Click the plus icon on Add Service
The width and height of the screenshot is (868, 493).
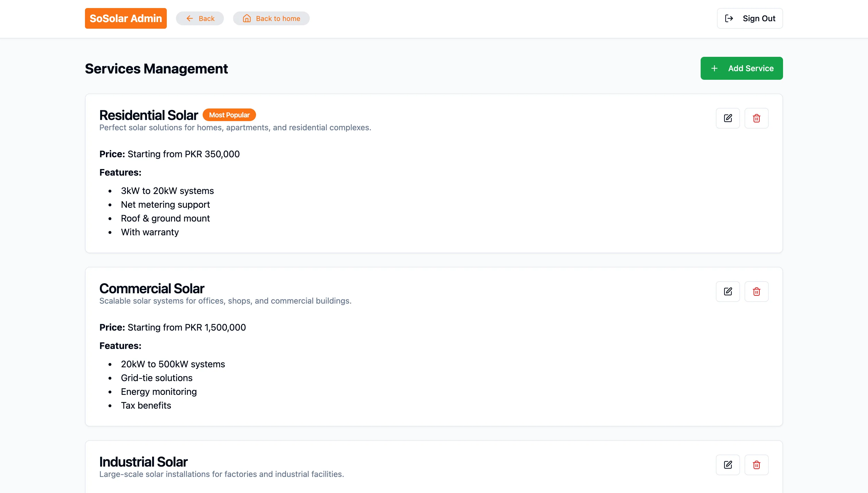[714, 68]
